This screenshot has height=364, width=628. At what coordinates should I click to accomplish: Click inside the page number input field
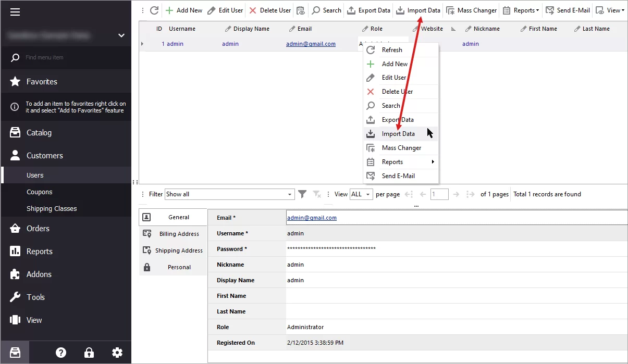439,194
